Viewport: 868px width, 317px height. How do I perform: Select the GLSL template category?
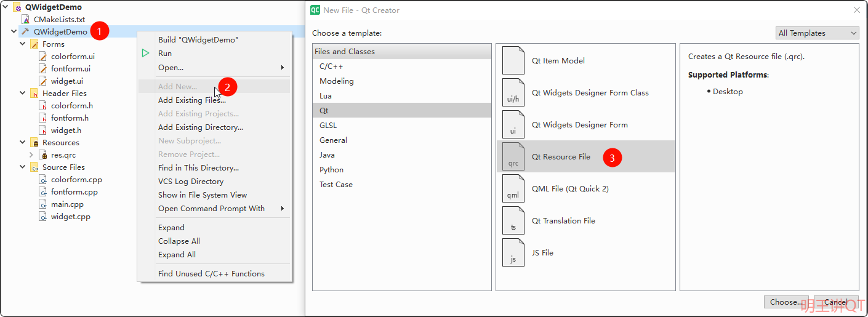coord(402,126)
